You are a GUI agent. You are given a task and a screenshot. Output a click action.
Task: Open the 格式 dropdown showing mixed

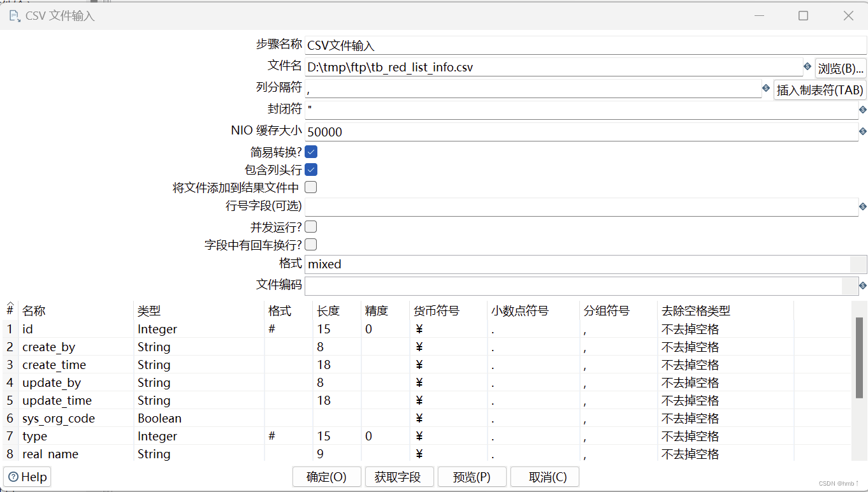tap(858, 264)
